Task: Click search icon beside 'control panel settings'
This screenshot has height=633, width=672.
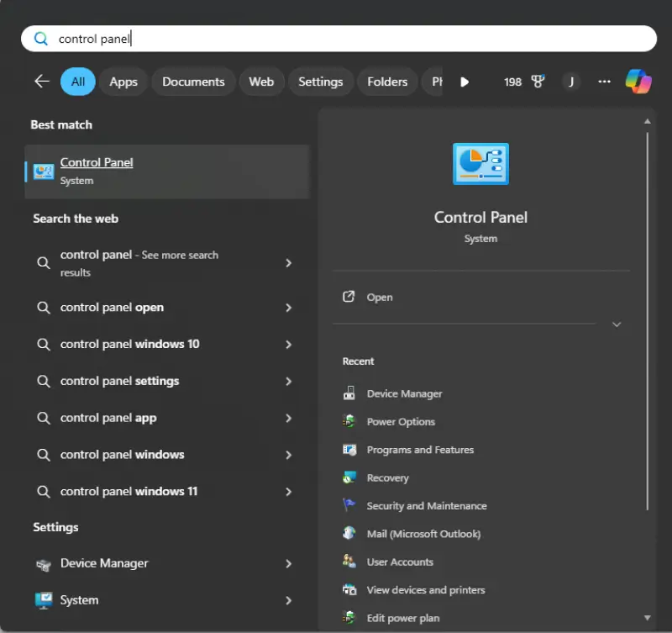Action: click(44, 381)
